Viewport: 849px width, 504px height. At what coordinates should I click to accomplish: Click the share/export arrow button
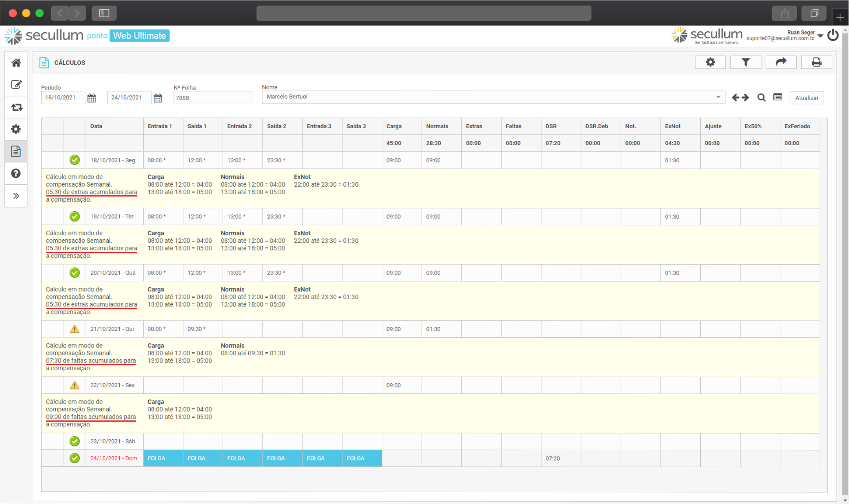pos(781,62)
